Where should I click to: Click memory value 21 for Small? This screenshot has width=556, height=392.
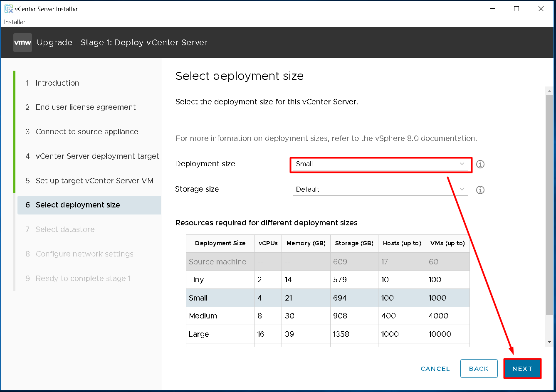tap(289, 298)
